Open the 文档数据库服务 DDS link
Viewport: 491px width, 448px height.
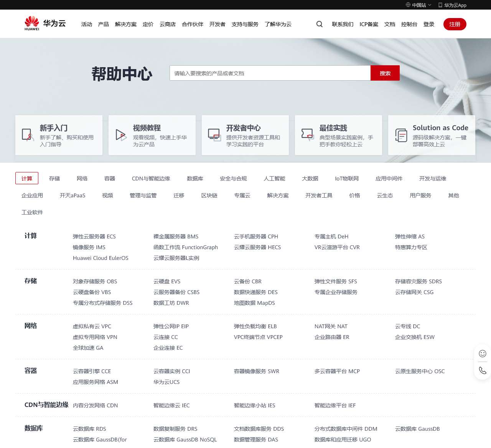[x=259, y=429]
